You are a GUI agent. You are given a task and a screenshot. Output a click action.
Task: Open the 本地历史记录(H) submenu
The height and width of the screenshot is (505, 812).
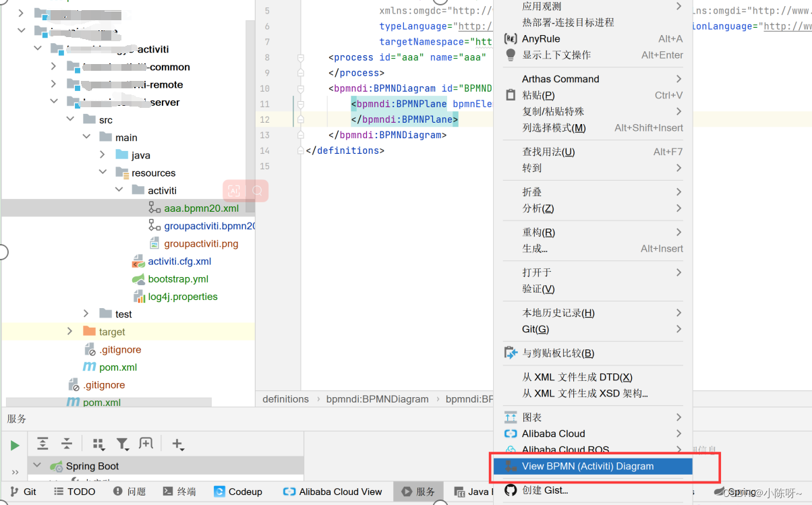tap(593, 313)
